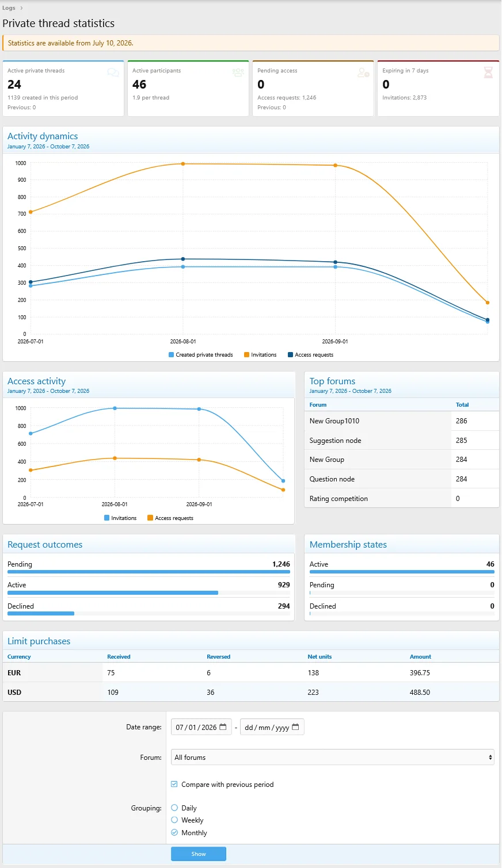Click the USD currency row label
Screen dimensions: 502x868
pyautogui.click(x=14, y=692)
